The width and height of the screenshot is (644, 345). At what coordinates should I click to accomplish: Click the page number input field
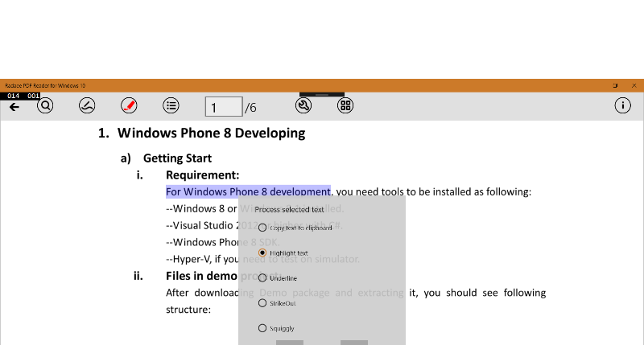coord(223,107)
